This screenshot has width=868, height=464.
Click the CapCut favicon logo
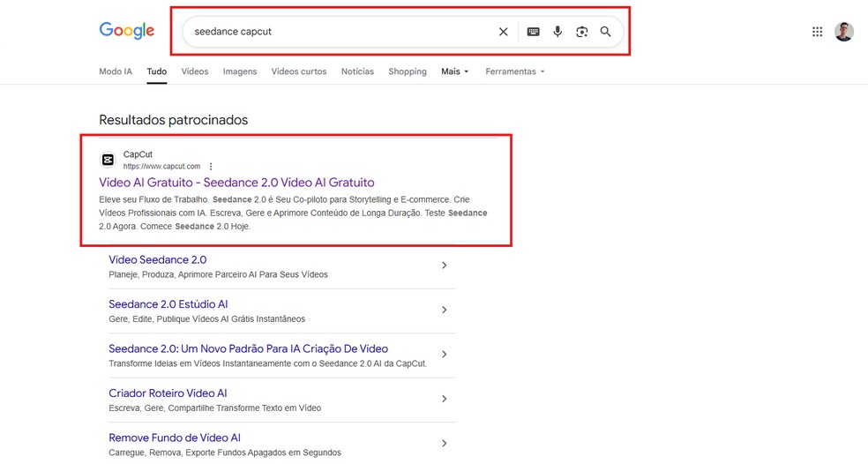pos(108,160)
